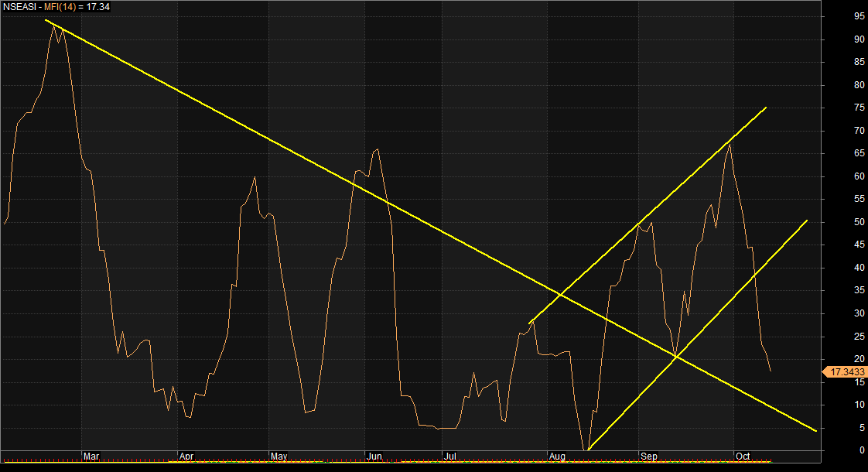
Task: Click the 80 value on price scale
Action: pos(859,85)
